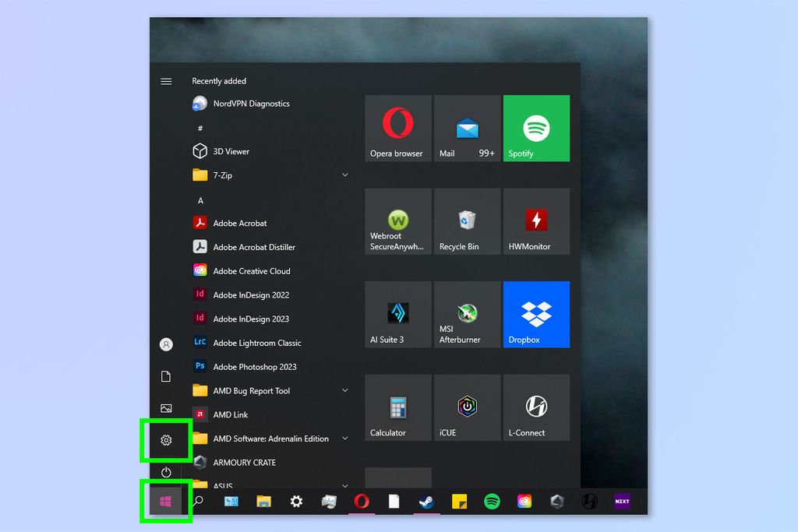Toggle the Start menu hamburger expander
The width and height of the screenshot is (798, 532).
[x=166, y=81]
